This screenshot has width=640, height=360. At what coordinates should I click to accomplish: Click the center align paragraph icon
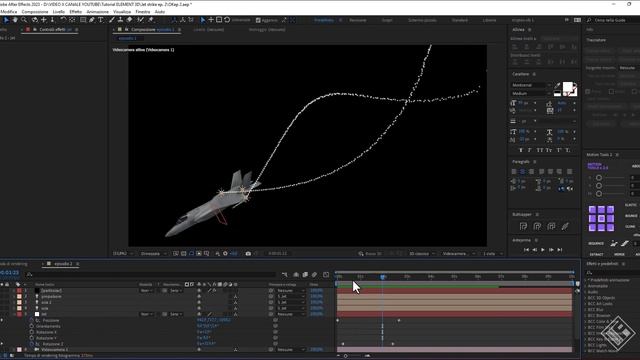point(522,172)
